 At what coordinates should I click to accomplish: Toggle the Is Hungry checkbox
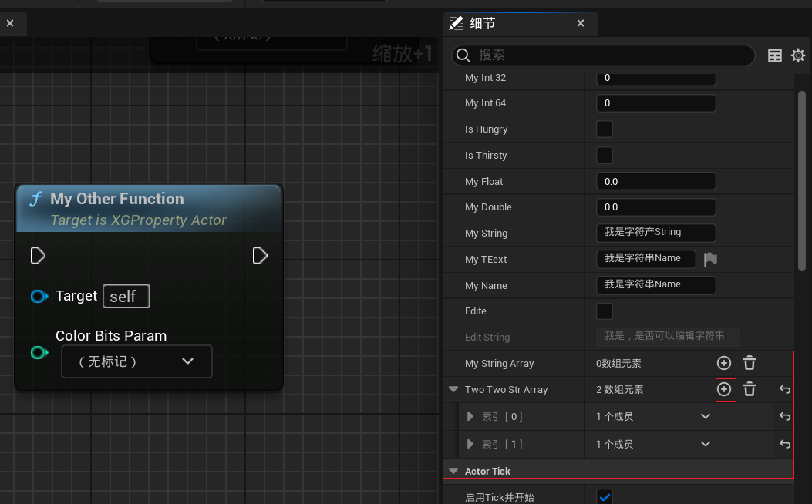[605, 129]
